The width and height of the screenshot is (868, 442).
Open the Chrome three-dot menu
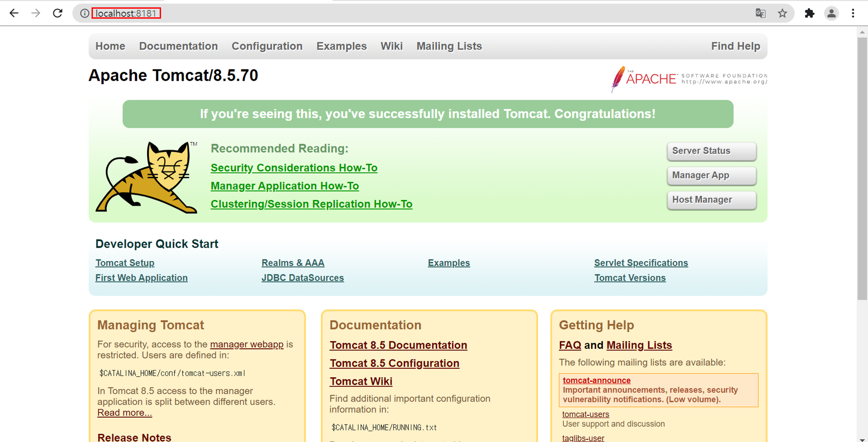(x=853, y=13)
